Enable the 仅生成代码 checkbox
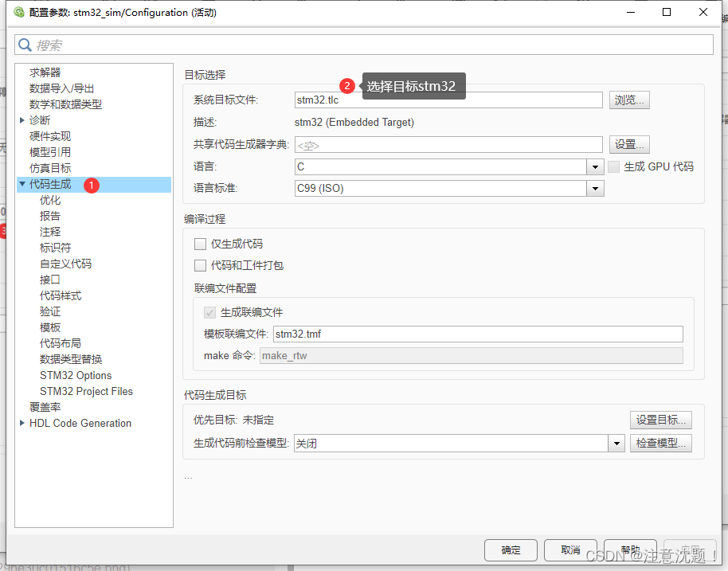The height and width of the screenshot is (571, 728). click(x=200, y=244)
